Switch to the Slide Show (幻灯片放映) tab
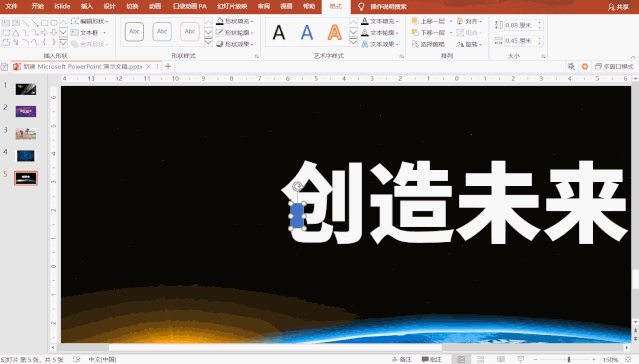Image resolution: width=639 pixels, height=364 pixels. tap(232, 6)
